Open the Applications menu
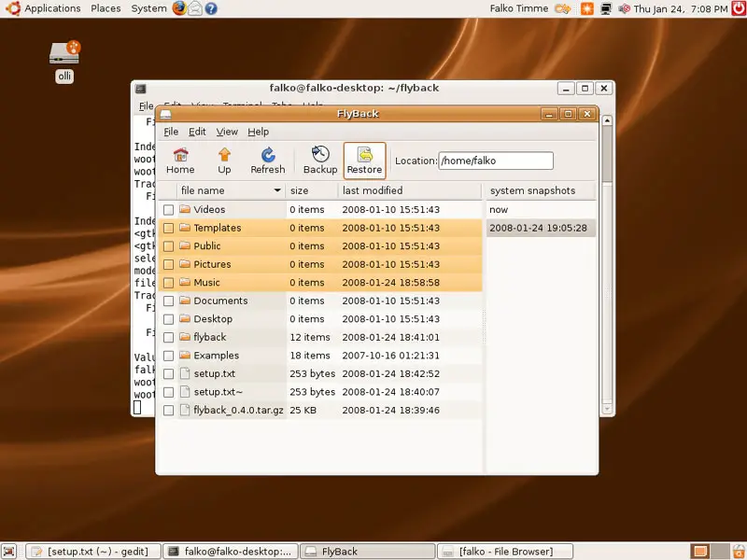The image size is (747, 560). [x=52, y=8]
